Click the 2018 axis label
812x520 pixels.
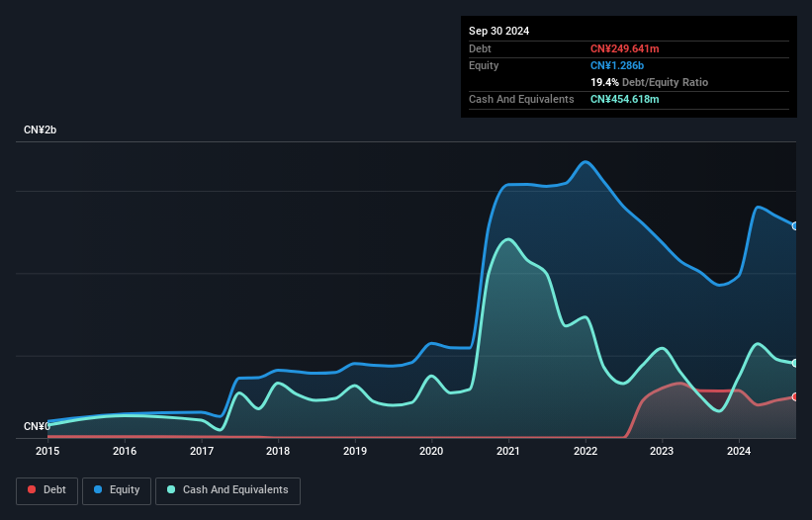pos(278,451)
